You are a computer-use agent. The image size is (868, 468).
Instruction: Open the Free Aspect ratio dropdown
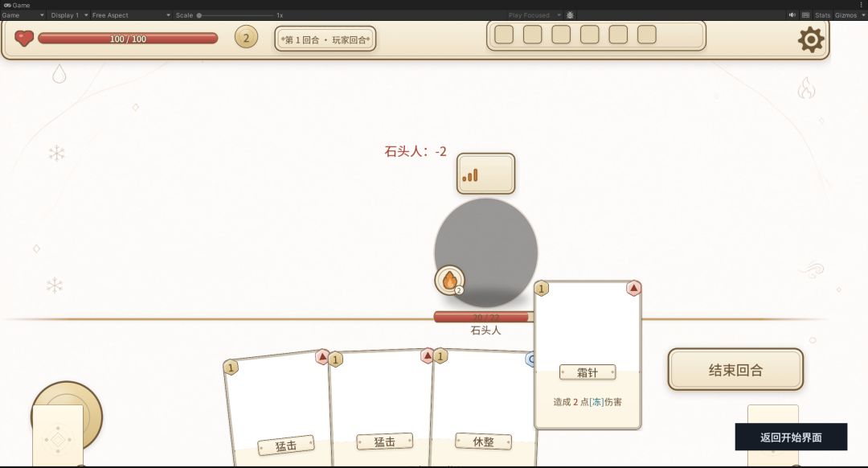click(x=131, y=15)
